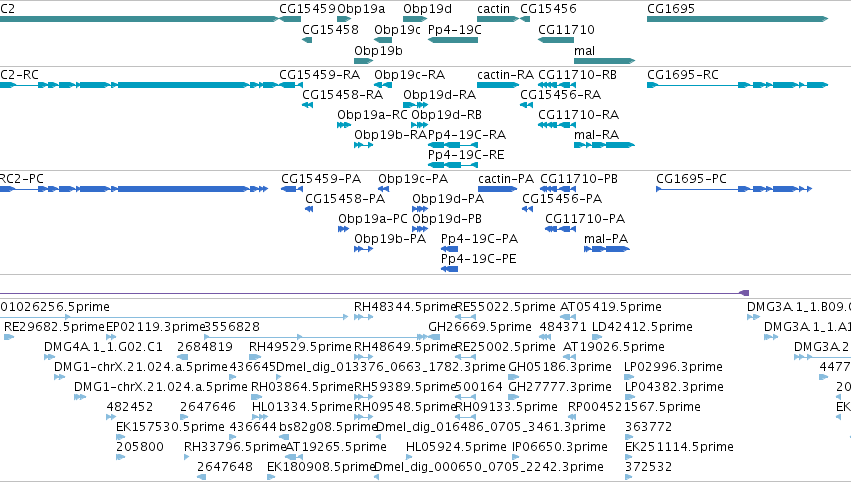Select the cactin gene feature
The width and height of the screenshot is (851, 482).
[x=498, y=19]
